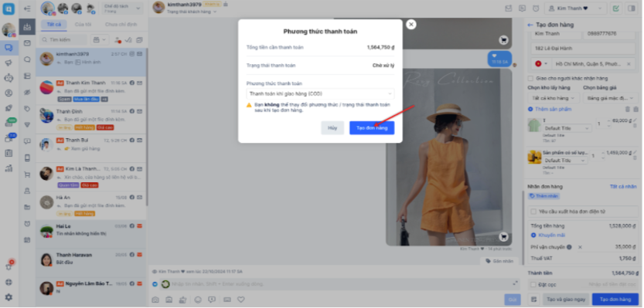Viewport: 644px width, 308px height.
Task: Click the camera icon below message box
Action: pos(155,300)
